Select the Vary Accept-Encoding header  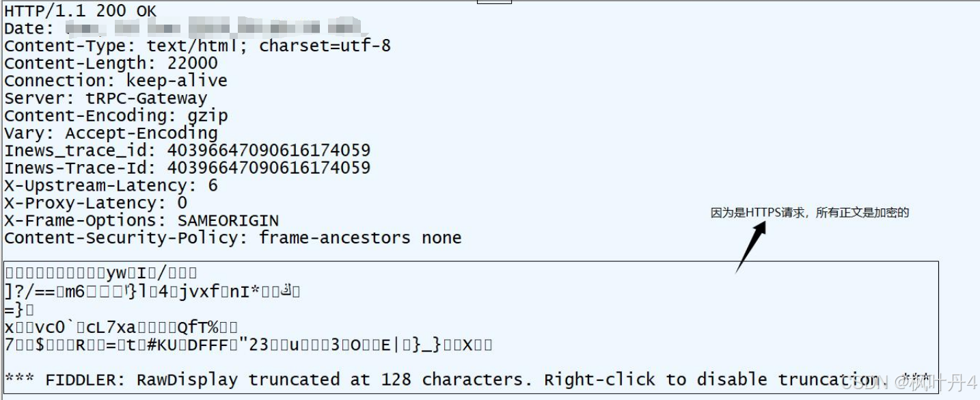point(111,133)
